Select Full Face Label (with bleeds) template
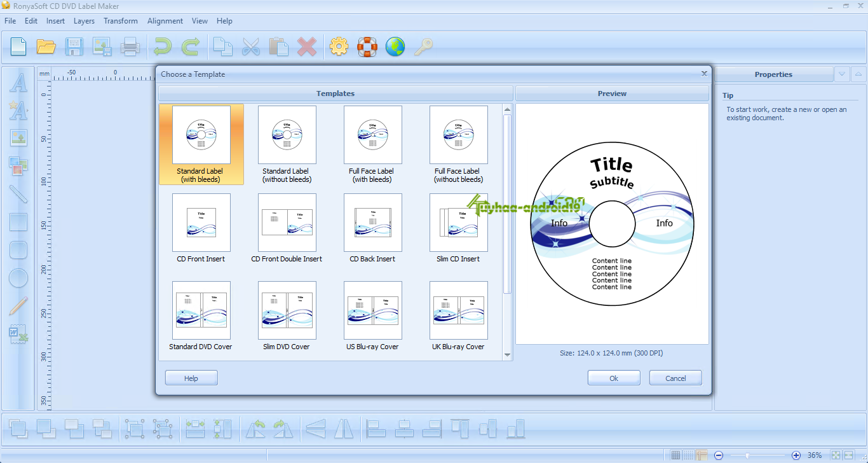The image size is (868, 463). coord(373,144)
